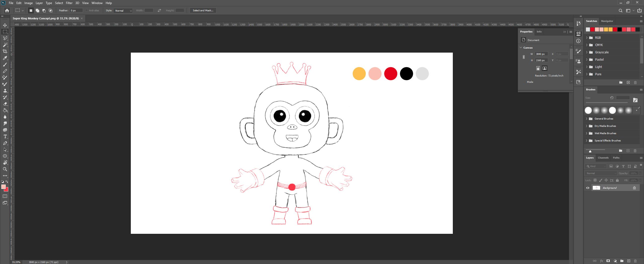Toggle the pixel layer filter icon
This screenshot has height=264, width=644.
(x=611, y=166)
